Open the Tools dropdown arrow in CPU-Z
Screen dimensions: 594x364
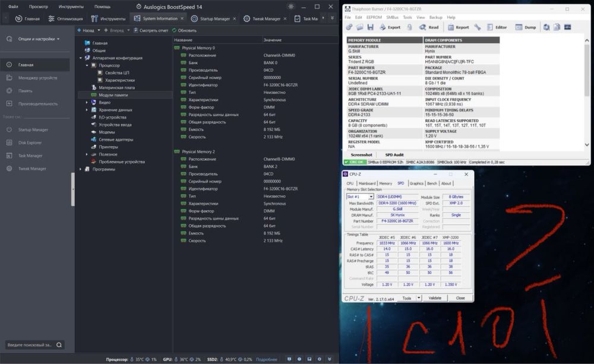[x=419, y=298]
